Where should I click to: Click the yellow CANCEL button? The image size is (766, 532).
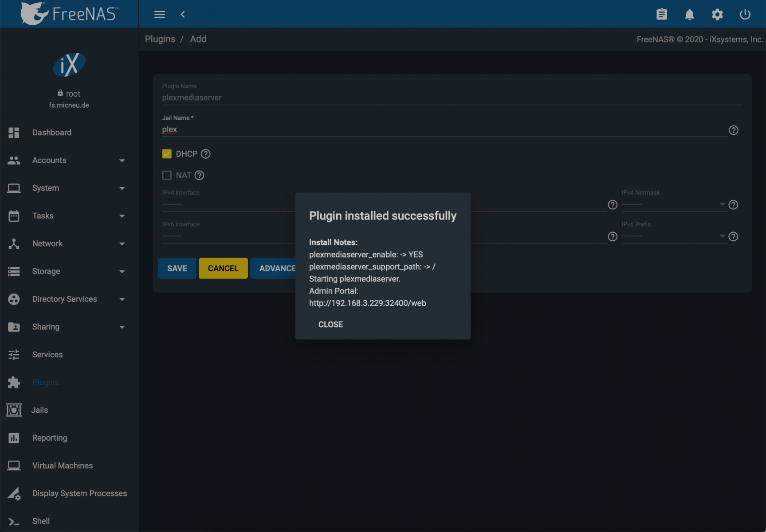click(x=223, y=268)
